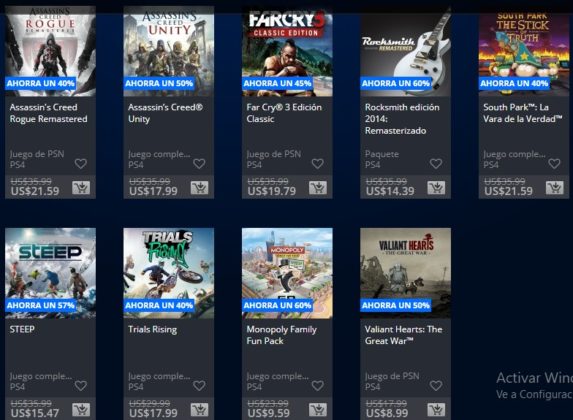Toggle wishlist heart for Trials Rising

199,385
